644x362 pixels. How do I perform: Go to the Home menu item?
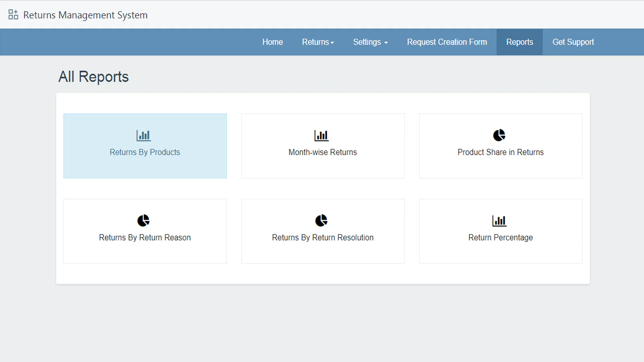[x=272, y=42]
